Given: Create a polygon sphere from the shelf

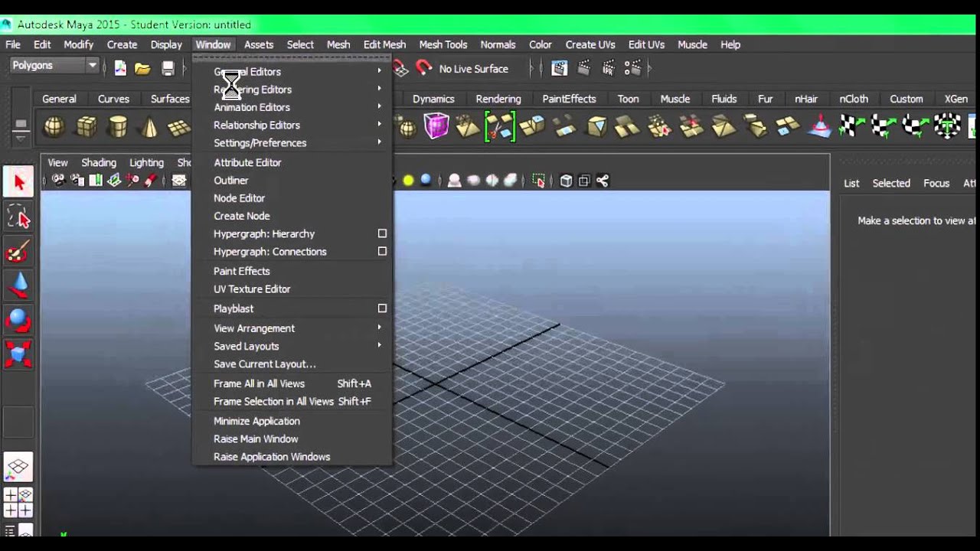Looking at the screenshot, I should pyautogui.click(x=54, y=126).
